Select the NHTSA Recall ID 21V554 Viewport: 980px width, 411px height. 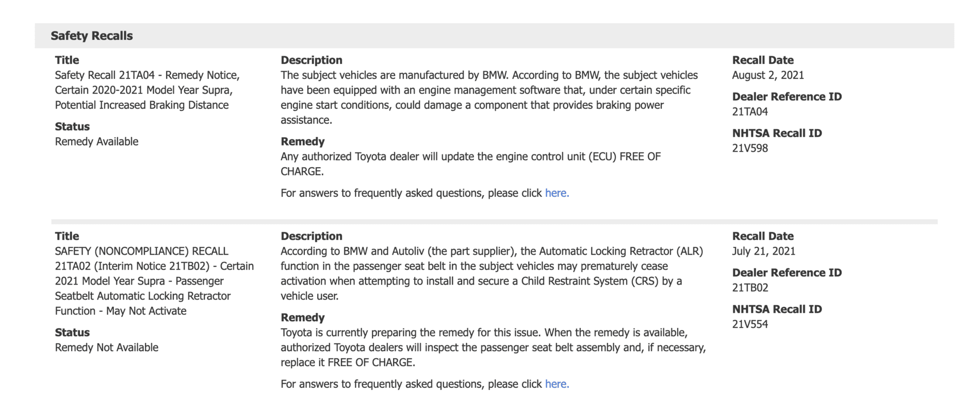(750, 324)
